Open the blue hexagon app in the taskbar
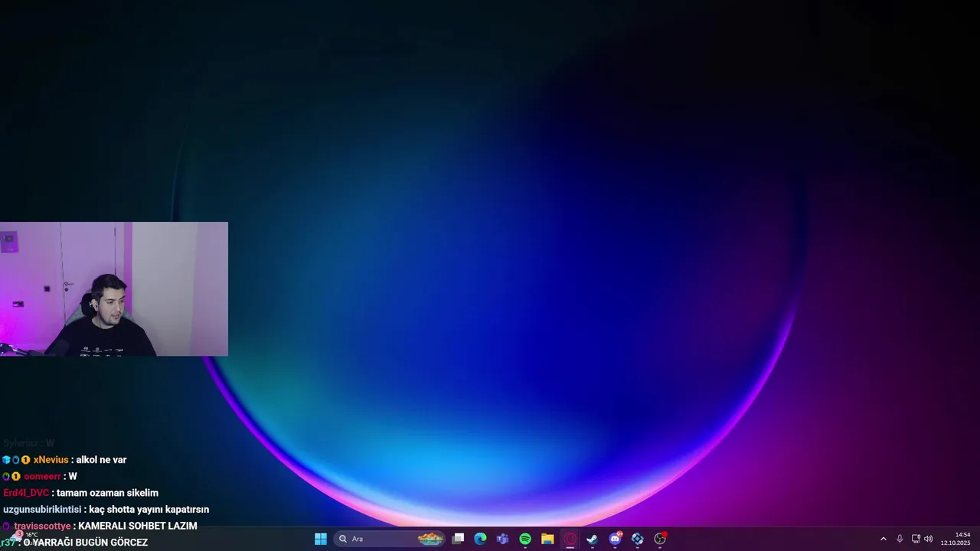The image size is (980, 551). [x=637, y=539]
